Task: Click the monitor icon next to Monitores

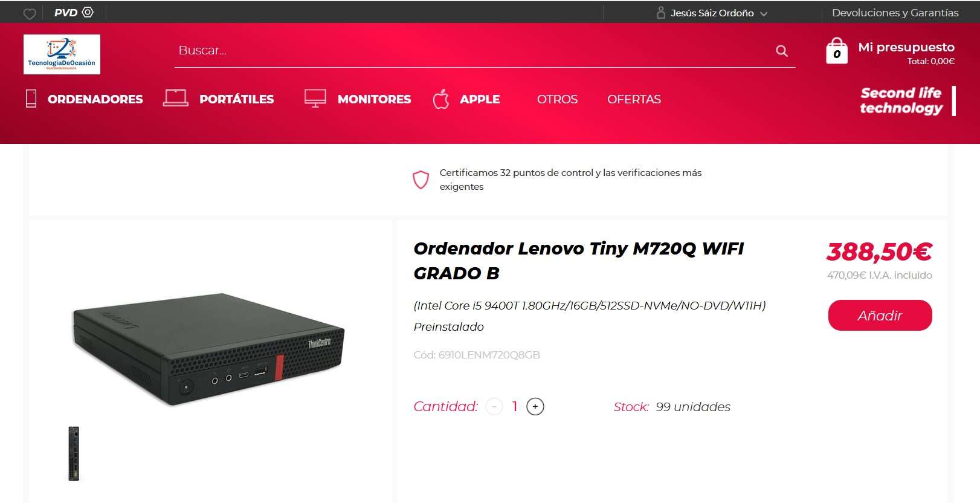Action: pyautogui.click(x=315, y=99)
